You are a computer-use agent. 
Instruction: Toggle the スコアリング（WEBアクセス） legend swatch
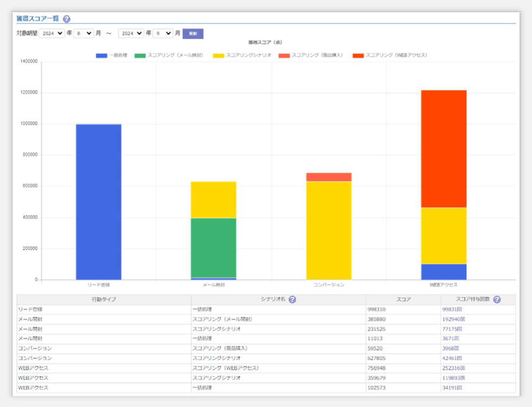358,55
